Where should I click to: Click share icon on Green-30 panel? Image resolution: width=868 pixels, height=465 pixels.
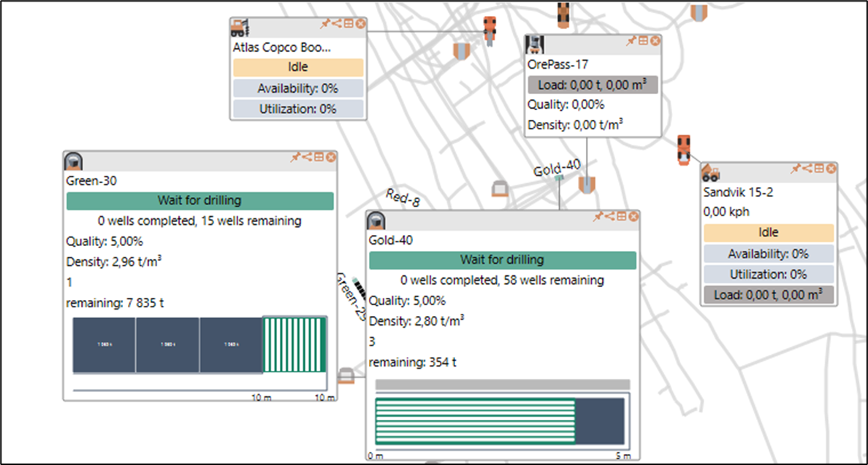pyautogui.click(x=307, y=157)
